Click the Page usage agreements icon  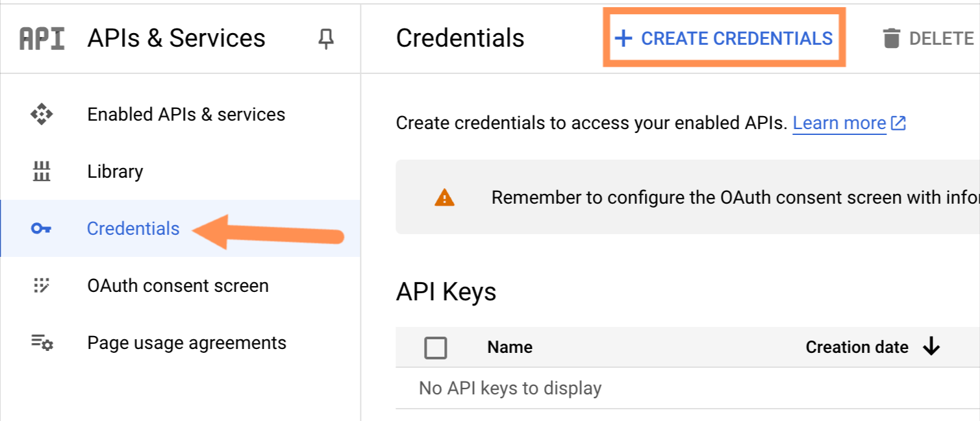[42, 343]
